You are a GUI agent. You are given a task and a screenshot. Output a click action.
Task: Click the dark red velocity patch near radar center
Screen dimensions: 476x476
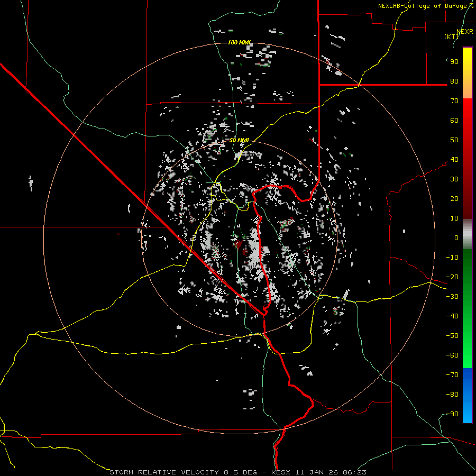[239, 244]
